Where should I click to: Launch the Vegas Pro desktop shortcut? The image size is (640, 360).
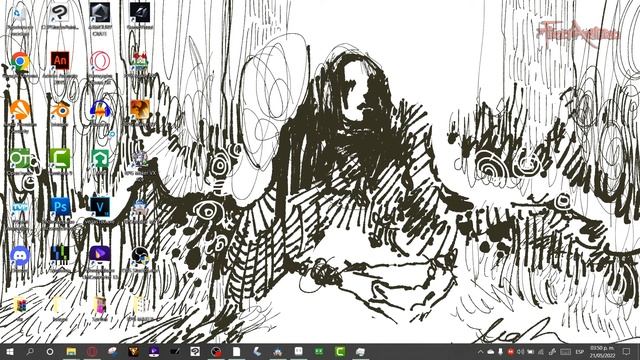click(x=100, y=207)
